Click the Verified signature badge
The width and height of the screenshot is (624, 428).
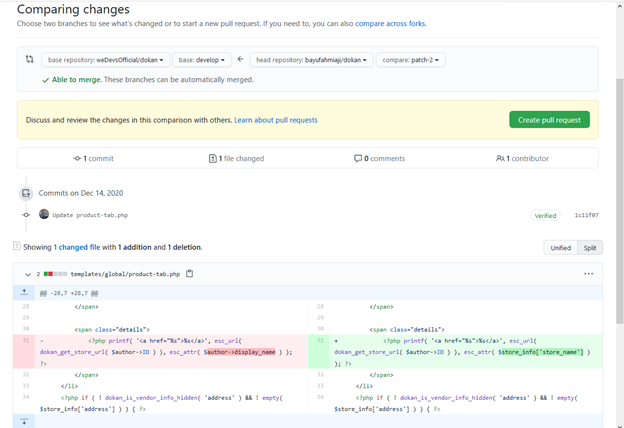pos(545,215)
